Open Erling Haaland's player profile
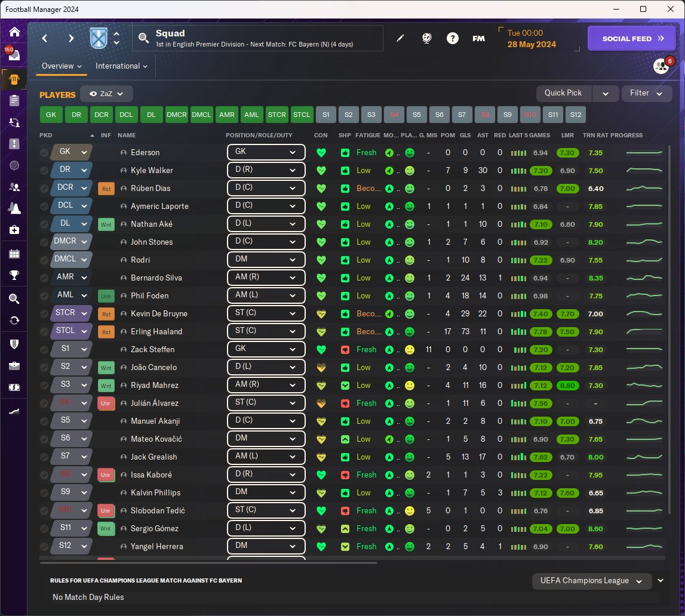The width and height of the screenshot is (685, 616). tap(156, 332)
